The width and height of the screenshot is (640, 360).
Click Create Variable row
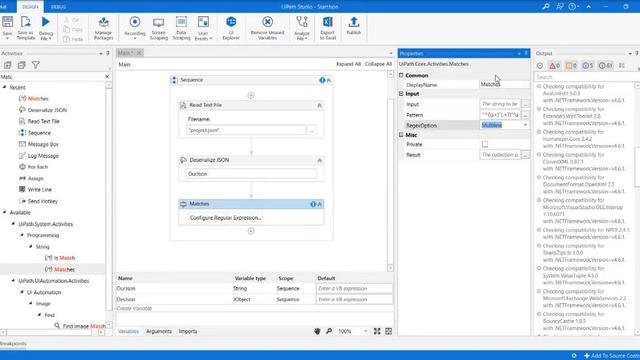click(x=255, y=309)
